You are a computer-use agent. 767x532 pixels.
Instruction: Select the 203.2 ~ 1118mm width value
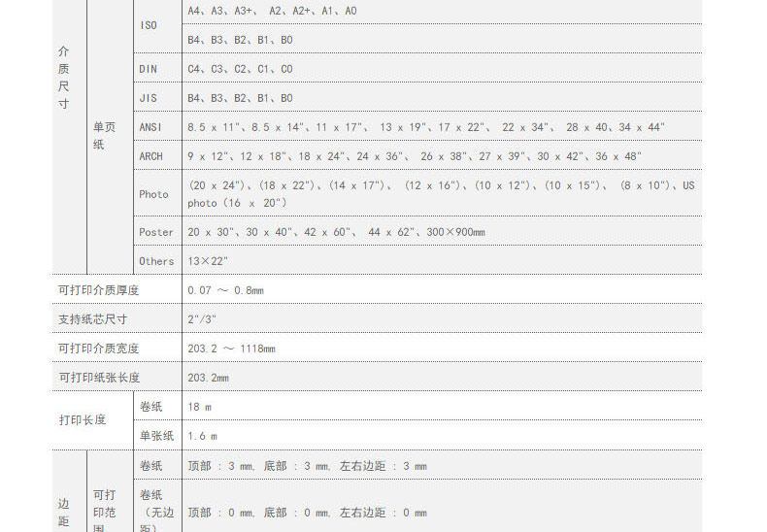coord(231,349)
